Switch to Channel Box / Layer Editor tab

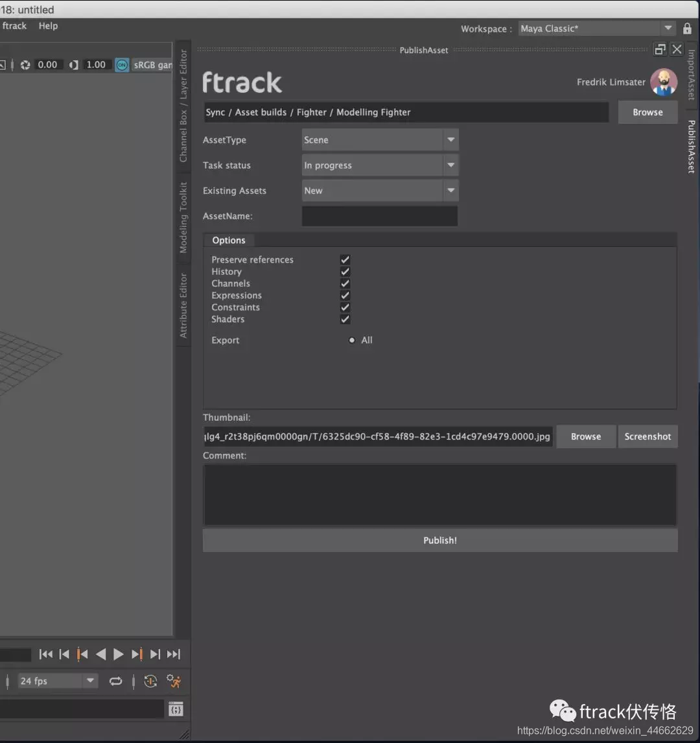183,106
